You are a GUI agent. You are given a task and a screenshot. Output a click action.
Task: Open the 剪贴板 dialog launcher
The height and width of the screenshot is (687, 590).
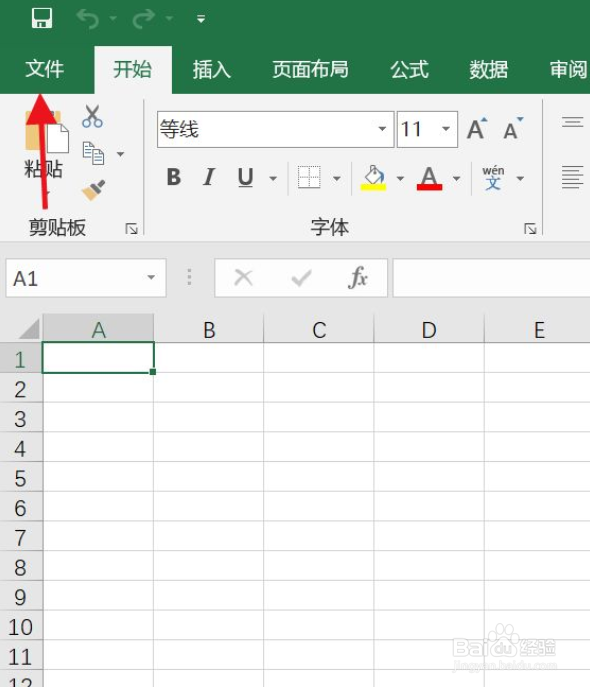tap(131, 228)
